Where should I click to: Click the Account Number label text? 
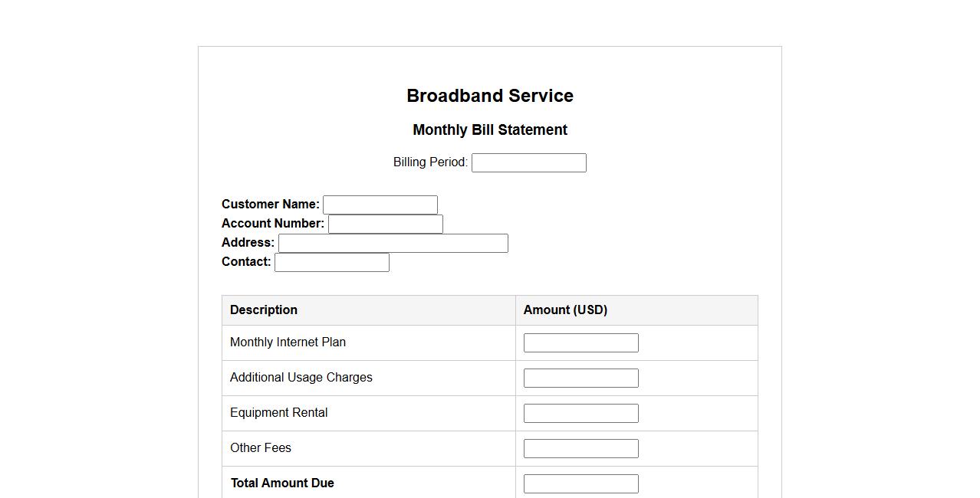[x=272, y=224]
